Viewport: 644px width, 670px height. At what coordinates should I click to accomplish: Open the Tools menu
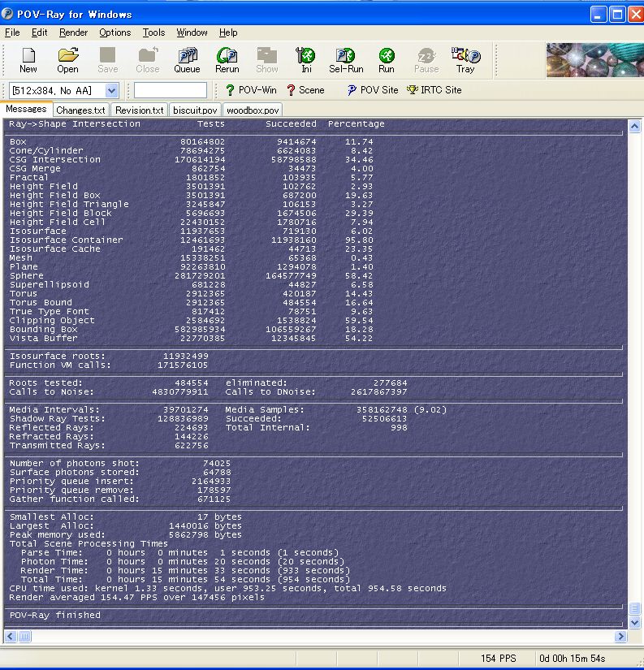[x=153, y=32]
